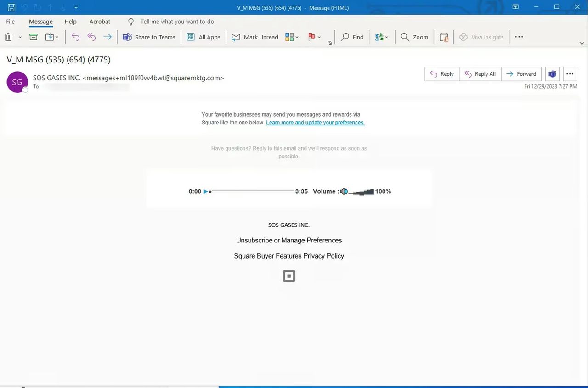Open Viva Insights
The image size is (588, 388).
(x=481, y=37)
